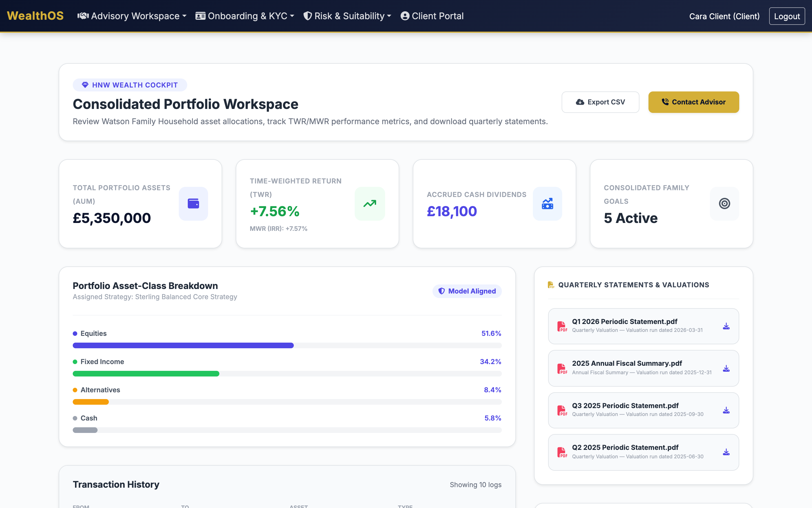Click the shield icon in Model Aligned badge

tap(442, 291)
